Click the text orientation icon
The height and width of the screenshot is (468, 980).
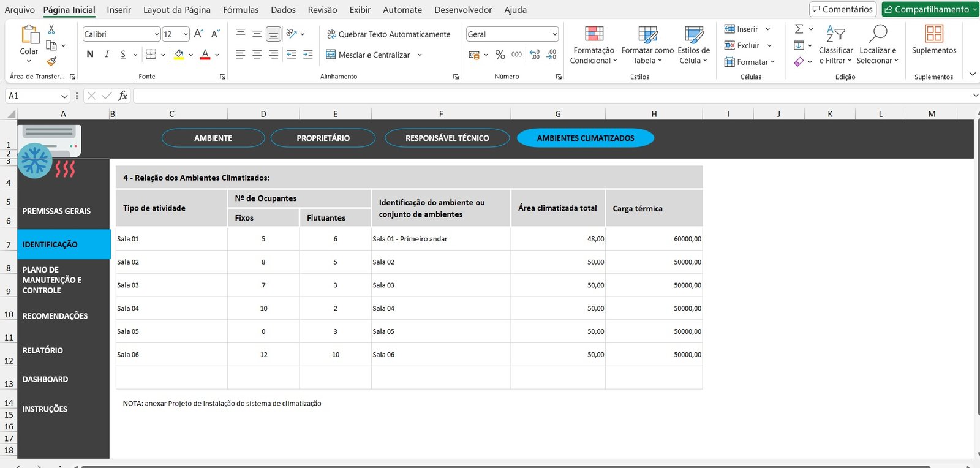pyautogui.click(x=292, y=34)
